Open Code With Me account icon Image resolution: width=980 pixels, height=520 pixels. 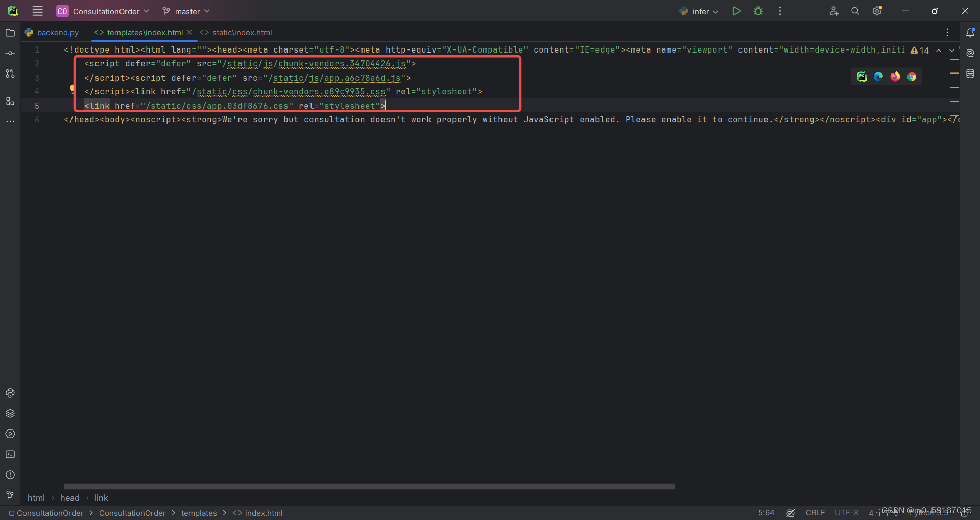point(833,11)
